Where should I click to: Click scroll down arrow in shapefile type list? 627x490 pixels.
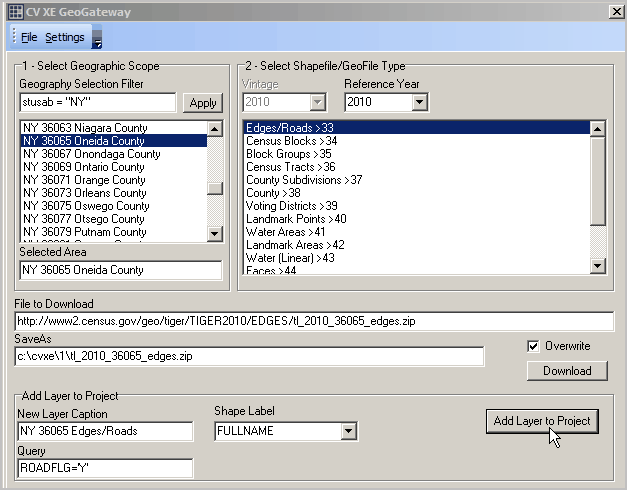(x=597, y=266)
